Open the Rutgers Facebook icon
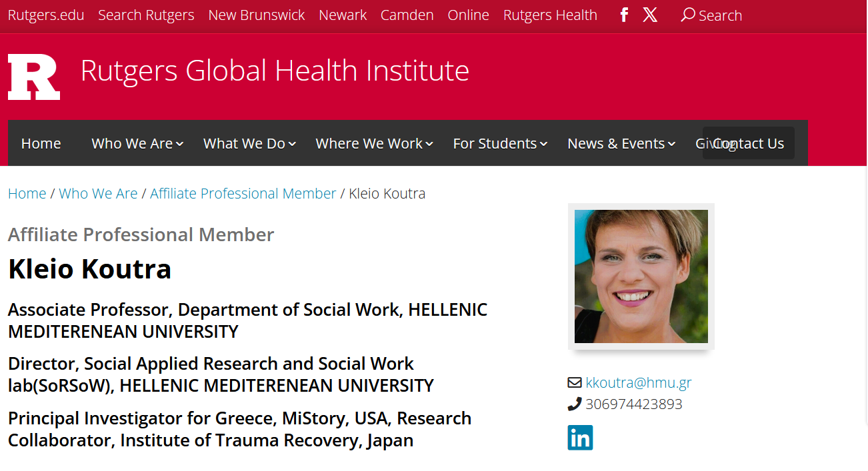The width and height of the screenshot is (868, 471). coord(624,15)
